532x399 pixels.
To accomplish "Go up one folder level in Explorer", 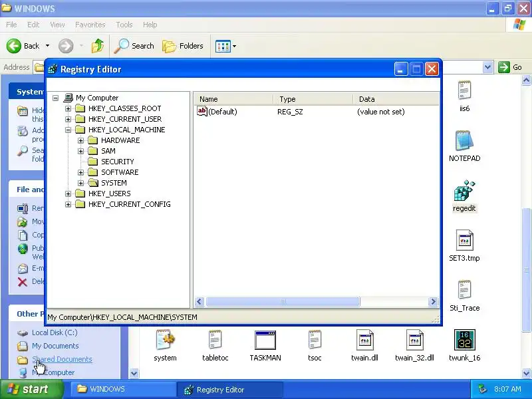I will [x=98, y=46].
